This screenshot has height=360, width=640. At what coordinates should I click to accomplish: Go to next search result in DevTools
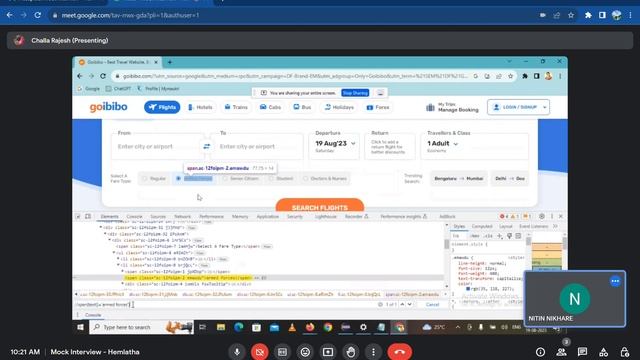(x=410, y=304)
